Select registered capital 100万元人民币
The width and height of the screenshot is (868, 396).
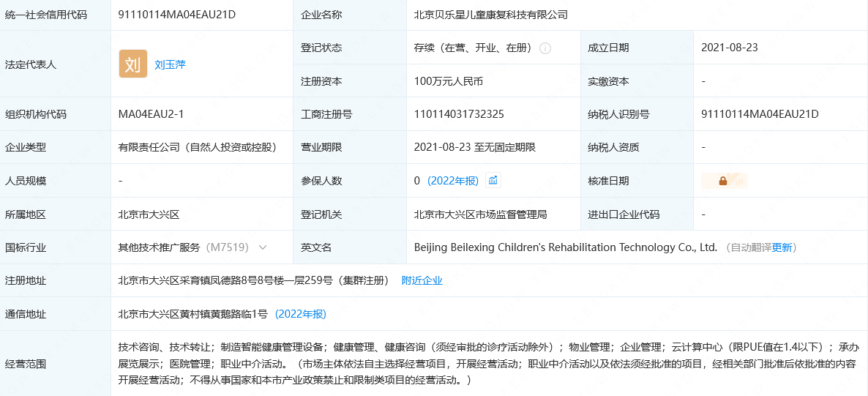tap(449, 81)
